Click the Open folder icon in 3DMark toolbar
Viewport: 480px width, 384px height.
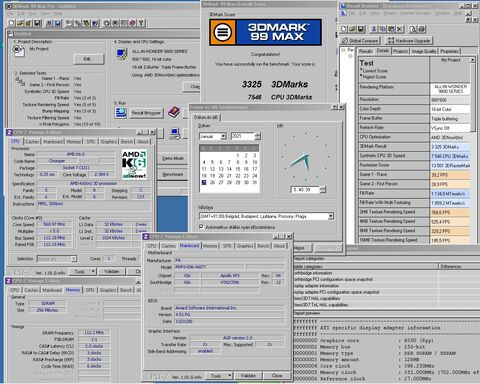[x=20, y=23]
